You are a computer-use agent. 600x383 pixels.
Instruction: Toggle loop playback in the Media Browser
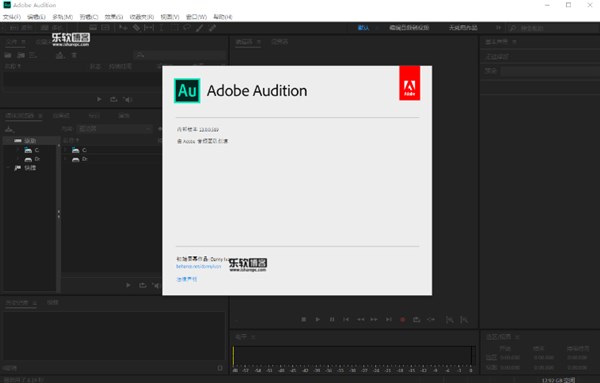142,285
